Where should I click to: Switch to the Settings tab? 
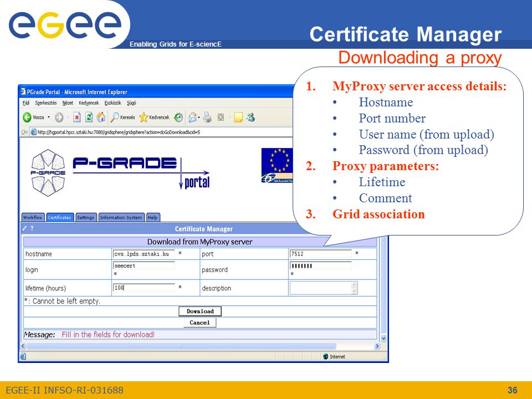[x=85, y=217]
